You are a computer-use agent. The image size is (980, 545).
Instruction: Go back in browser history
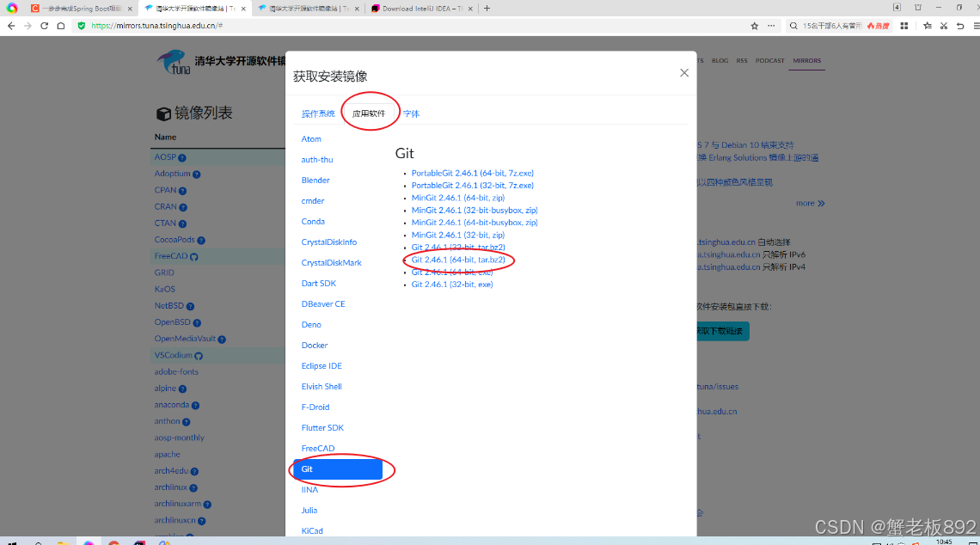(x=11, y=26)
